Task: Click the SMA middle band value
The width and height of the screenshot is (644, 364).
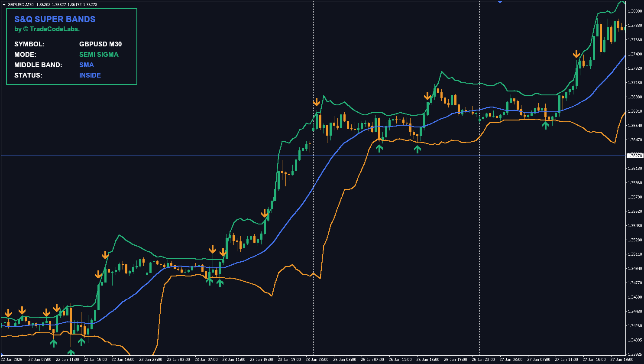Action: (x=87, y=65)
